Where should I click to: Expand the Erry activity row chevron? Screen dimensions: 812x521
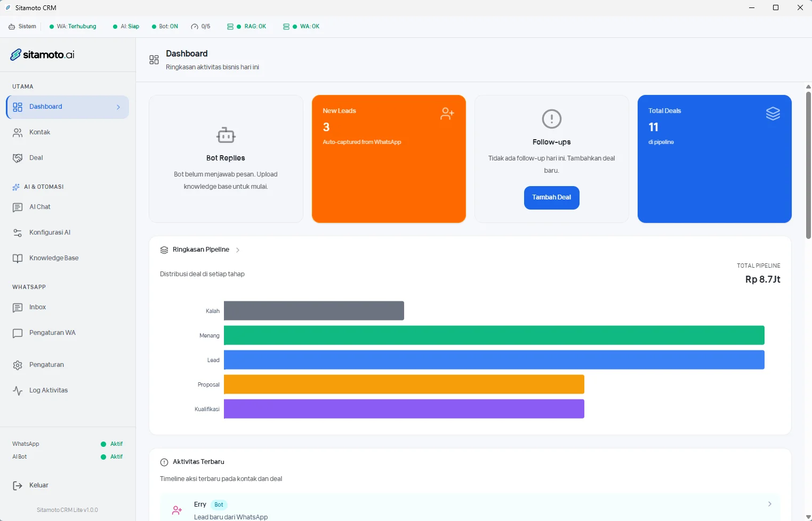[770, 504]
